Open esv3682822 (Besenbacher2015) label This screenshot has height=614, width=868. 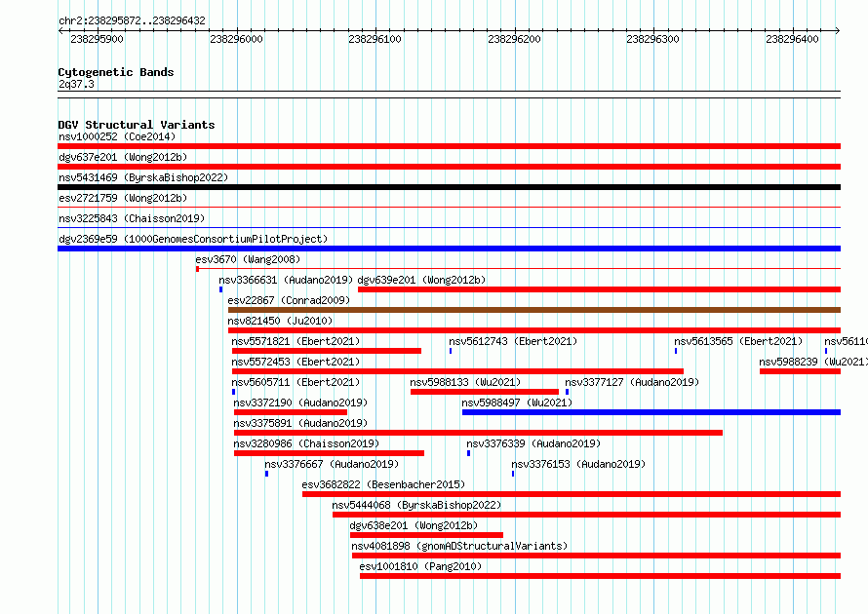pyautogui.click(x=383, y=484)
